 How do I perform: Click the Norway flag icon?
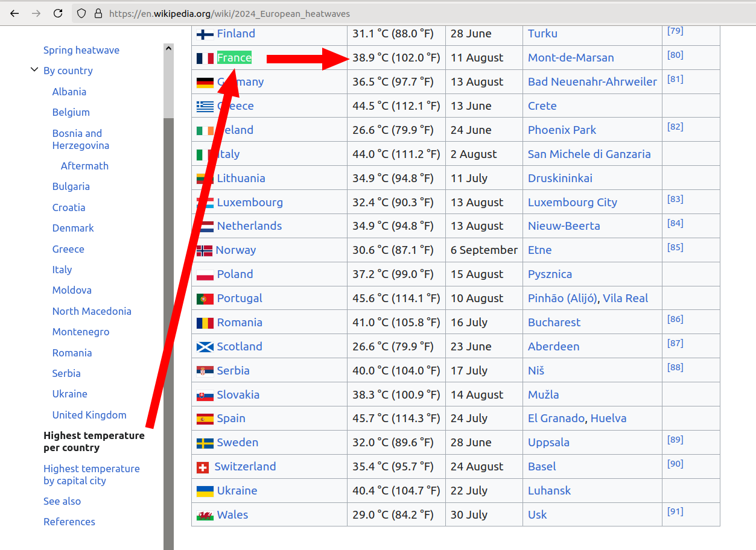click(205, 250)
